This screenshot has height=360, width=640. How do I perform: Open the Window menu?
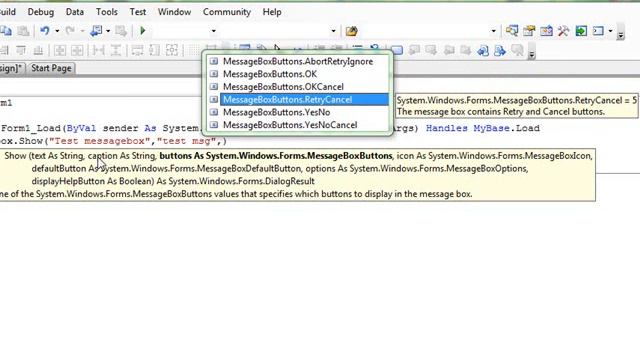point(174,12)
